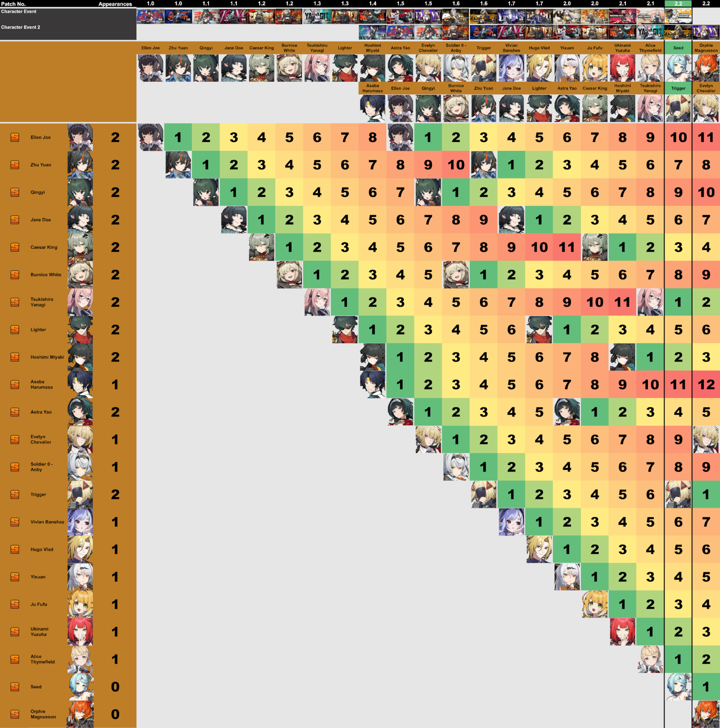This screenshot has width=720, height=728.
Task: Click the green highlighted 2.2 patch label
Action: pos(678,3)
